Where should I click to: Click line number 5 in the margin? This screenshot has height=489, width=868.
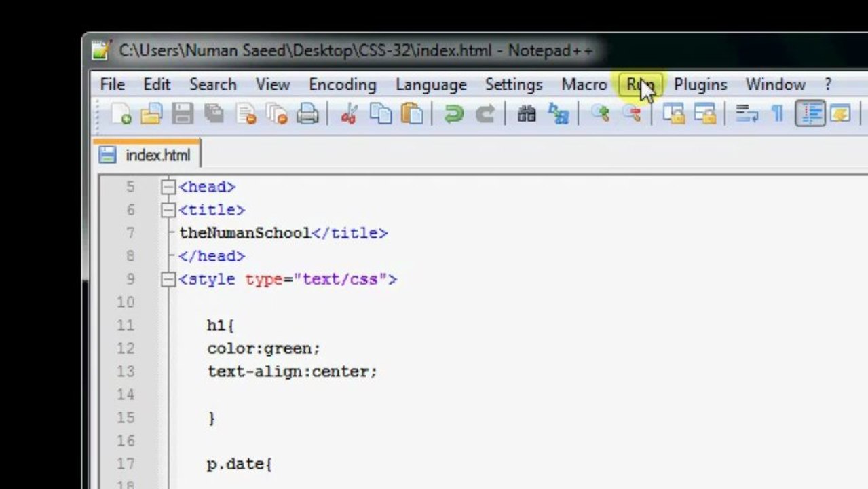click(130, 187)
